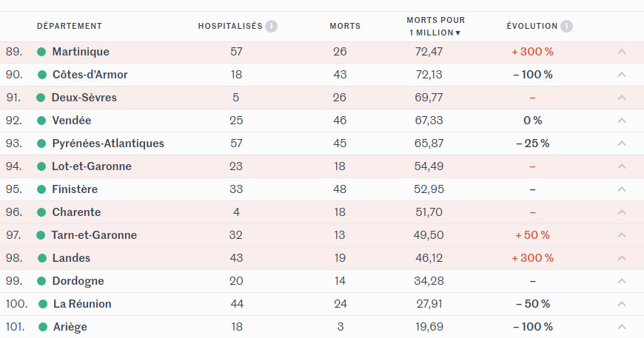Click the green dot beside Martinique
644x338 pixels.
tap(41, 52)
